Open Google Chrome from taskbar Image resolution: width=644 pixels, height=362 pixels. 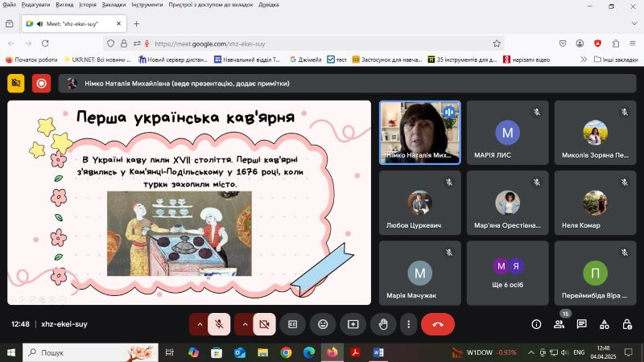(x=286, y=352)
